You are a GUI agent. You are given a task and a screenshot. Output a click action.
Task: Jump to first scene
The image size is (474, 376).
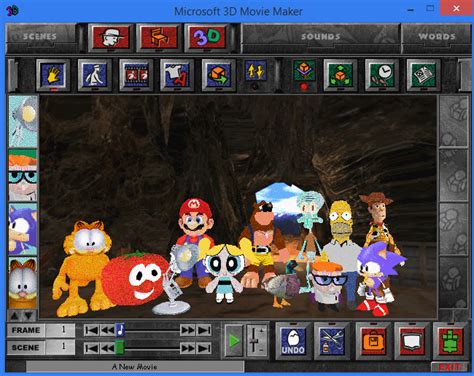tap(91, 348)
